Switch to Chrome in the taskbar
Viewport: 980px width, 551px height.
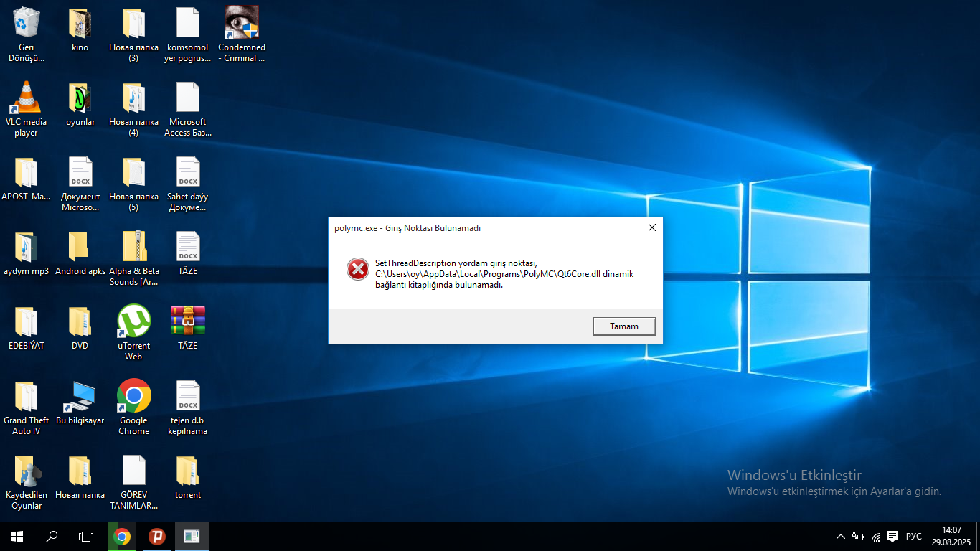[x=122, y=537]
